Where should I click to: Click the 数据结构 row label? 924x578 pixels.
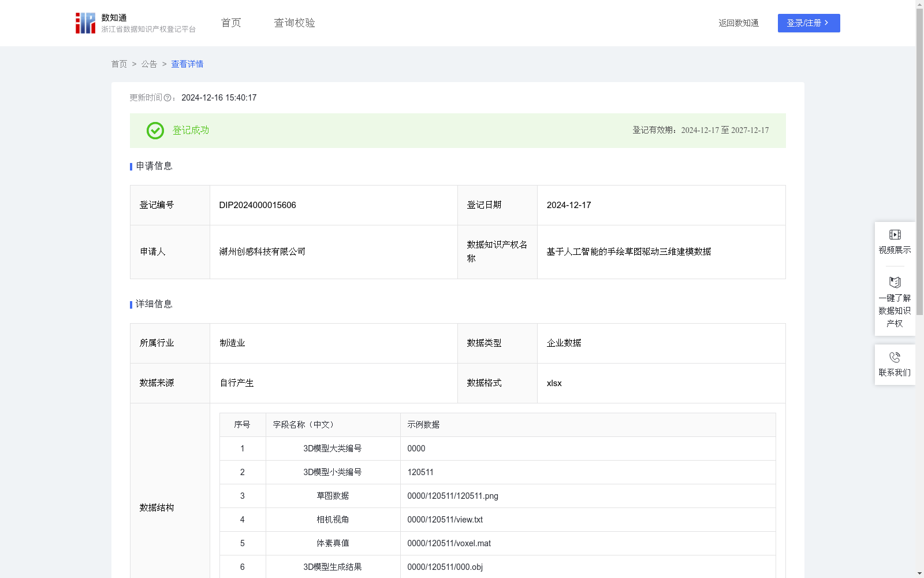[157, 507]
